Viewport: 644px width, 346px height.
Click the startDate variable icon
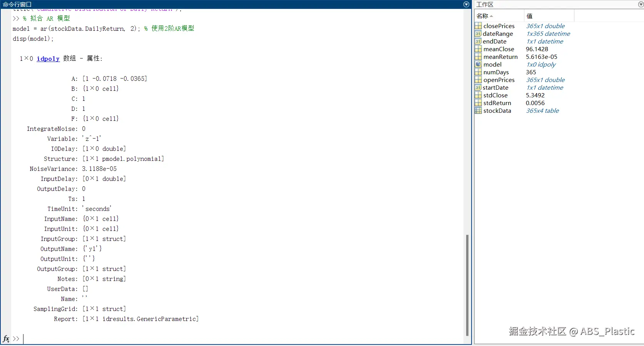478,87
